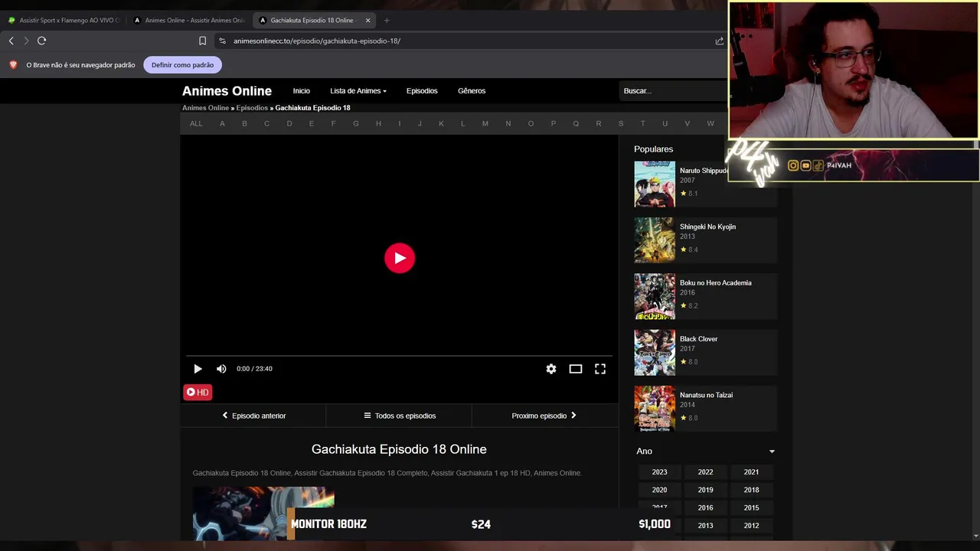Filter by year 2018
This screenshot has height=551, width=980.
751,490
